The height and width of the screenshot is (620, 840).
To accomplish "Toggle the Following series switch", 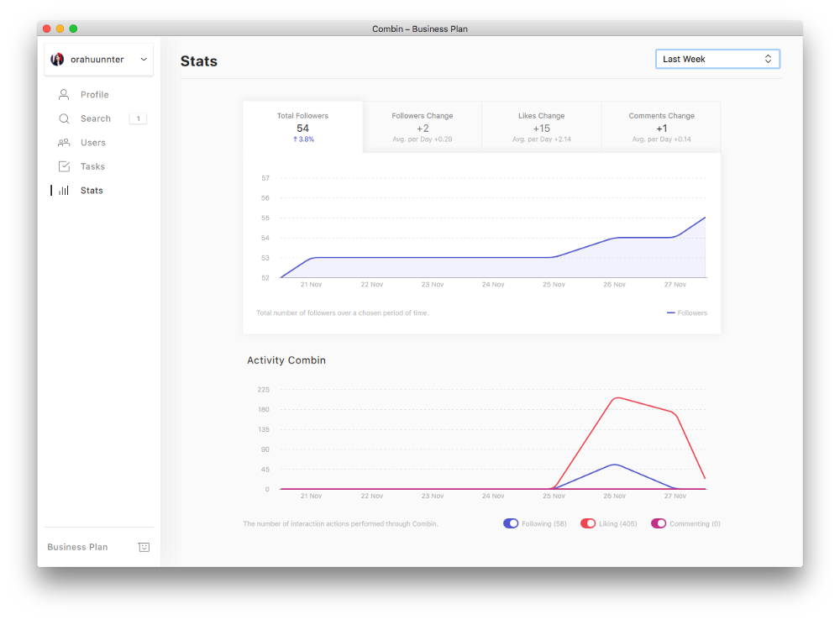I will [511, 523].
